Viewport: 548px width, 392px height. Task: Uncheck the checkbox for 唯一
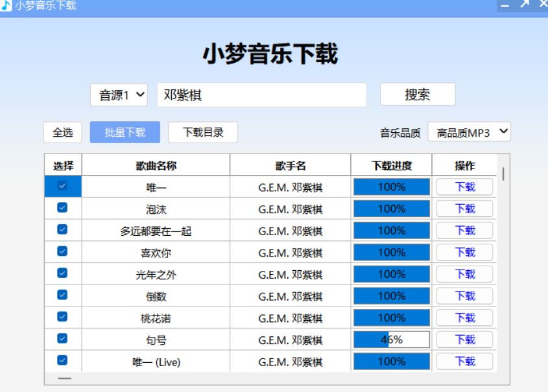[x=62, y=187]
